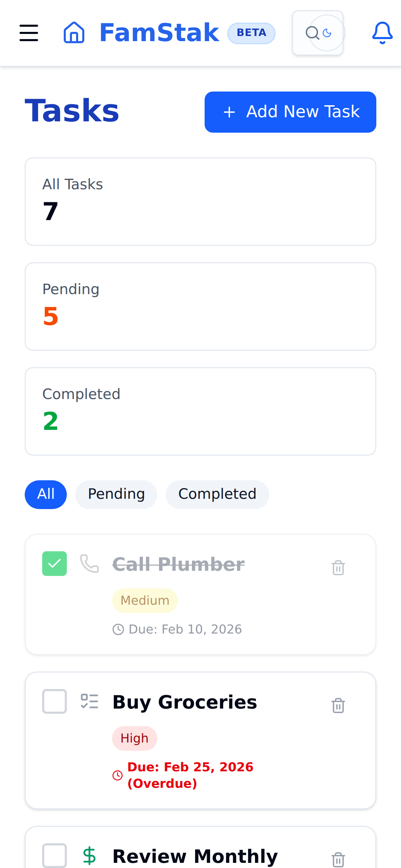Viewport: 401px width, 868px height.
Task: Mark Buy Groceries as completed
Action: [54, 702]
